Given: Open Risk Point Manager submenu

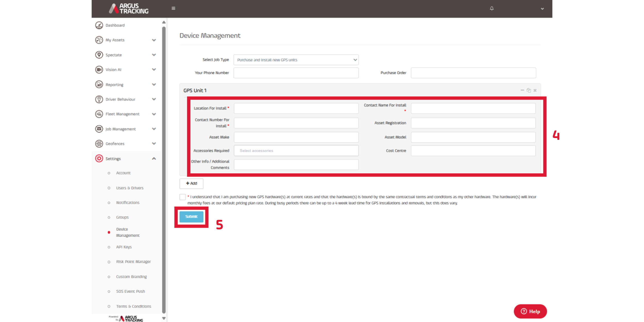Looking at the screenshot, I should [x=133, y=261].
